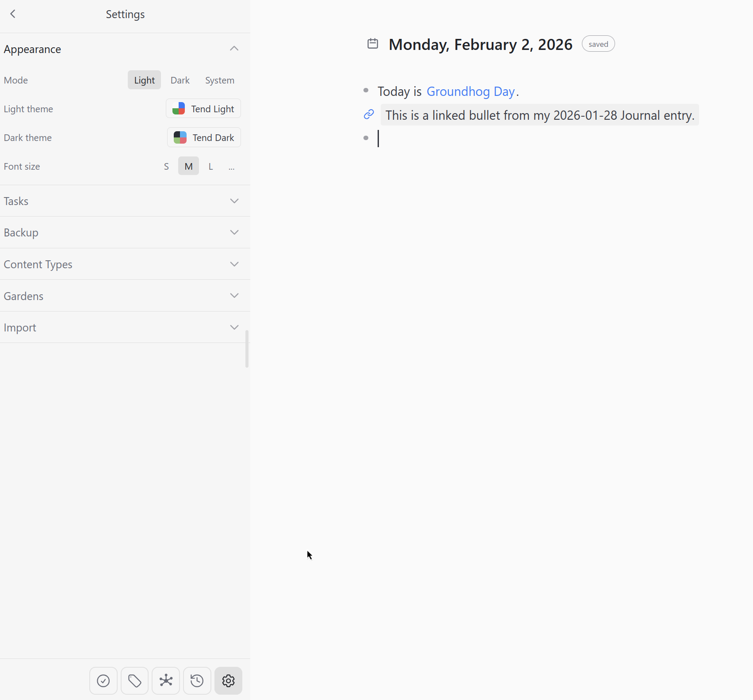Open the graph view icon in bottom toolbar
Screen dimensions: 753x700
click(x=166, y=681)
